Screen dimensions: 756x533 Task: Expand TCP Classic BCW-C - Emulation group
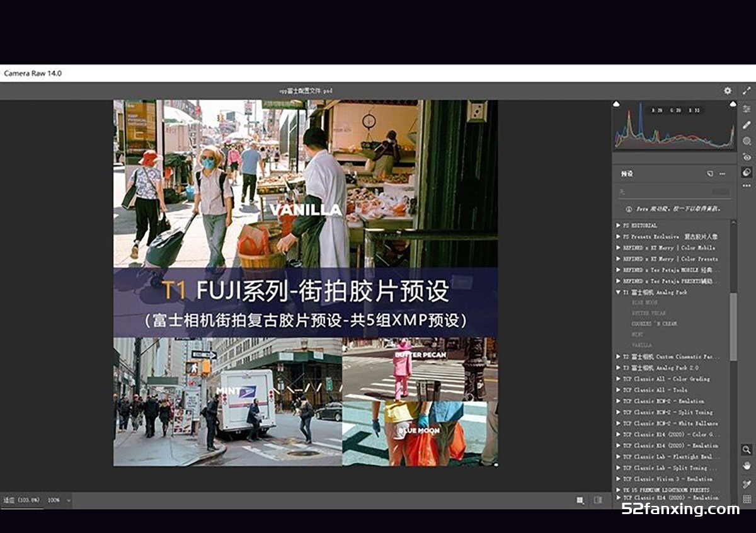click(618, 401)
